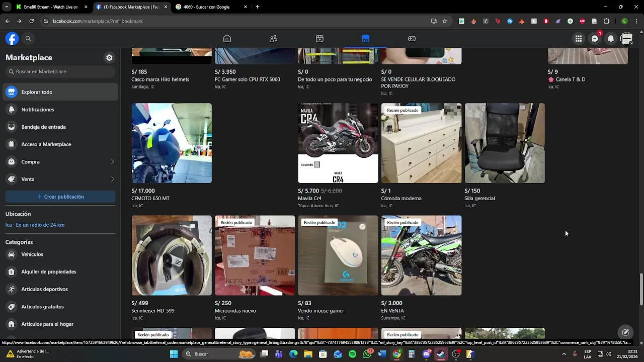Click the page vertical scrollbar thumb

click(641, 289)
